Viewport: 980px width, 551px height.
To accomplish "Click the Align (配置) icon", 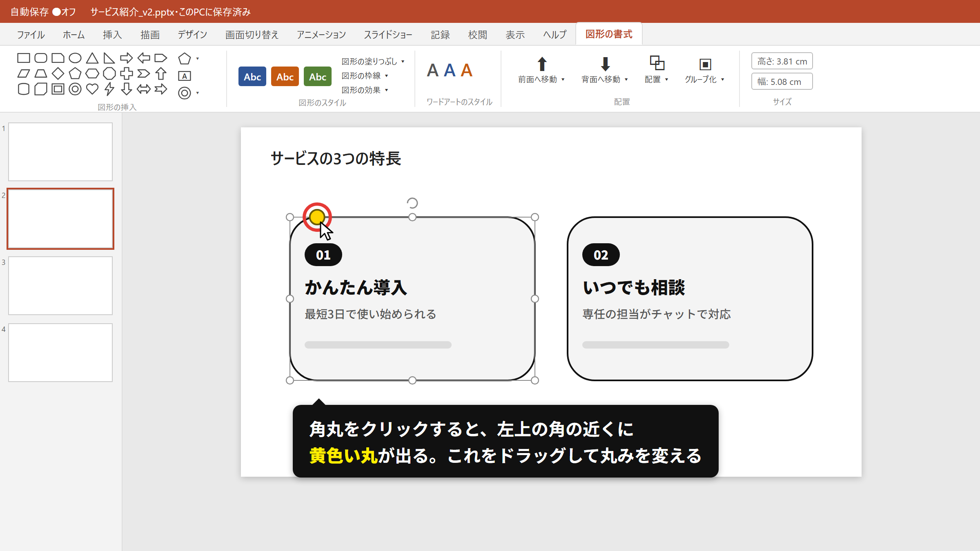I will [x=657, y=63].
